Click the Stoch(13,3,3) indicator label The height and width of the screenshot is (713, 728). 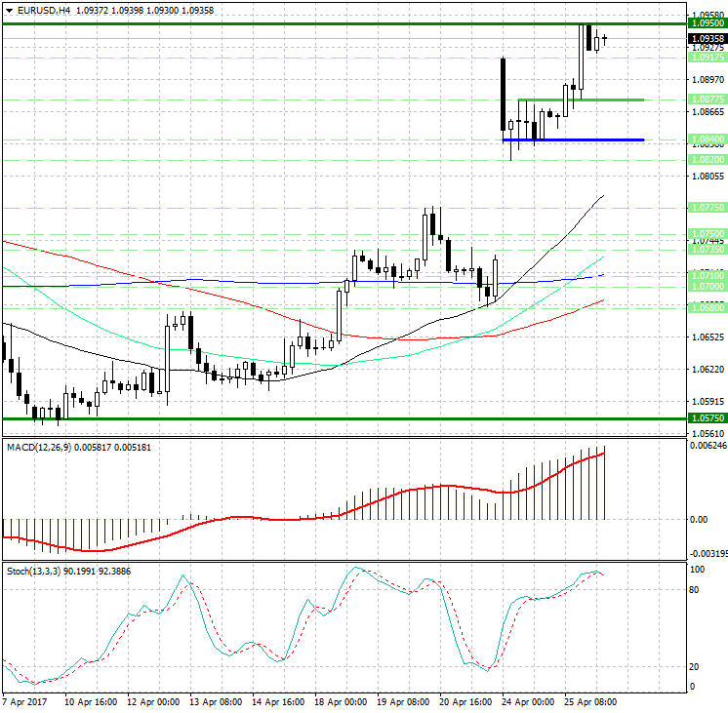33,572
